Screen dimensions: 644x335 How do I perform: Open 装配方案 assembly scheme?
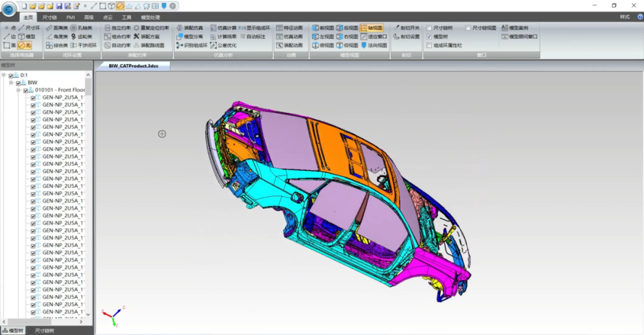click(147, 36)
